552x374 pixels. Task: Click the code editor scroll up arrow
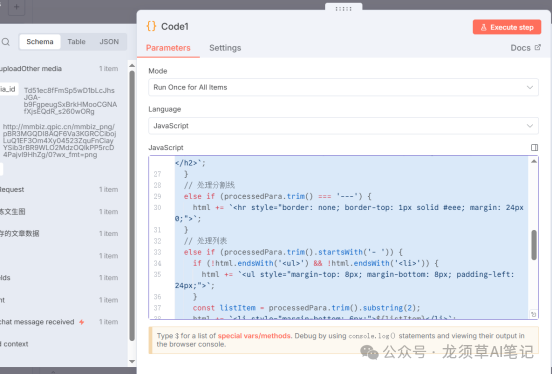pyautogui.click(x=534, y=161)
